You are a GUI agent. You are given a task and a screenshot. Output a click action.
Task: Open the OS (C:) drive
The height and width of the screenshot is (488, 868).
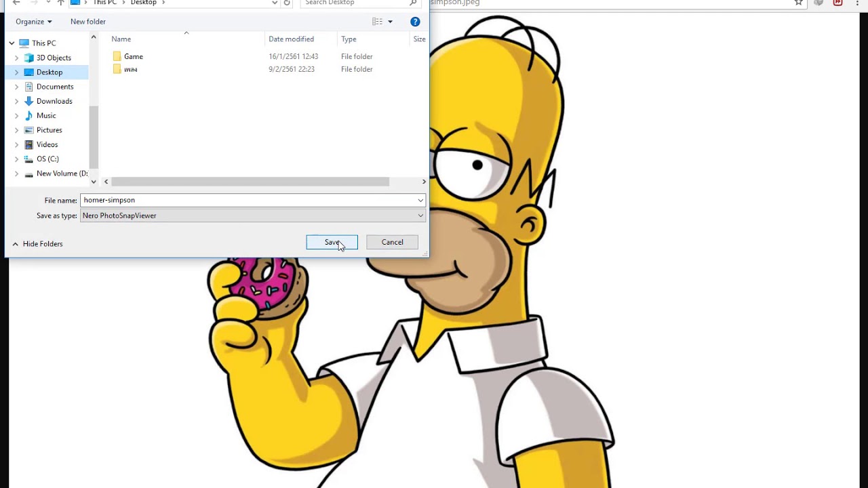coord(47,159)
